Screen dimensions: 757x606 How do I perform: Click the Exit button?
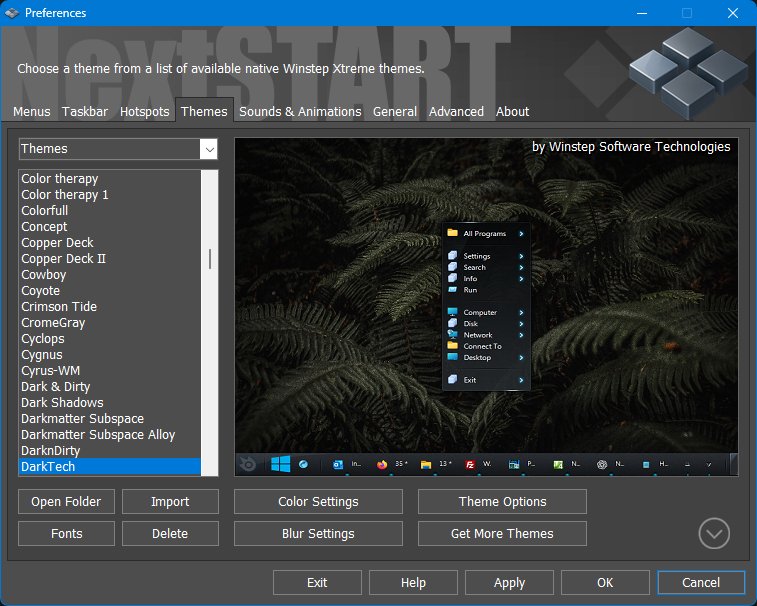pyautogui.click(x=317, y=582)
